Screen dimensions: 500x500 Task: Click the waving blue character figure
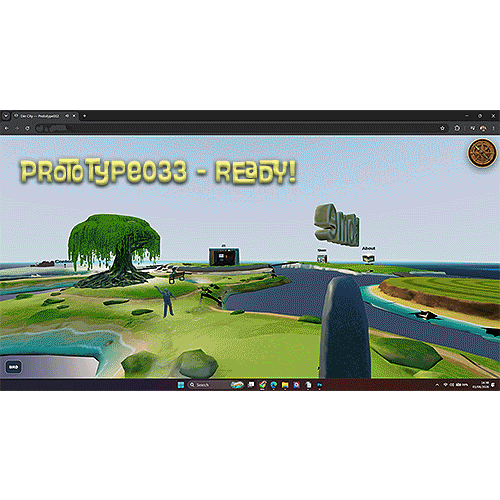(168, 301)
